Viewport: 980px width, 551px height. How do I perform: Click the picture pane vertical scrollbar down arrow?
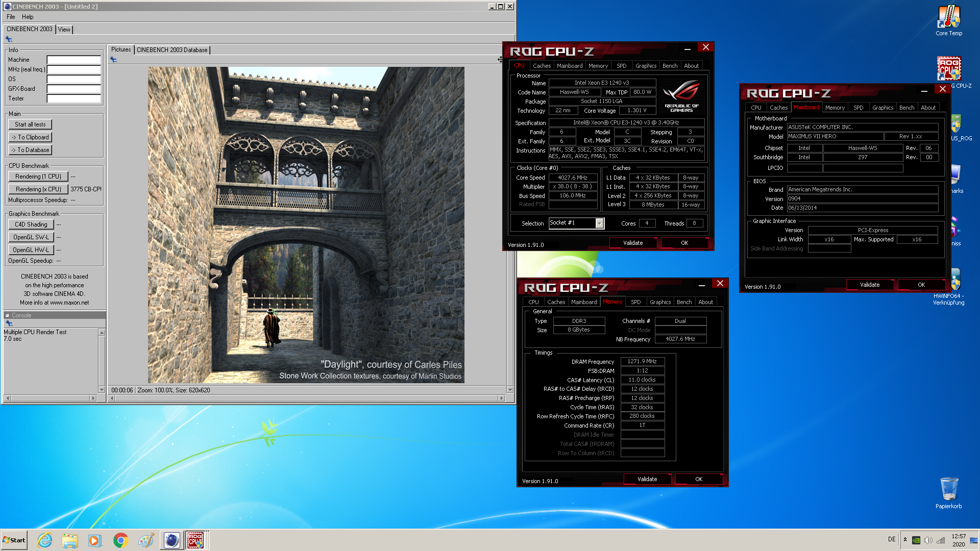click(509, 390)
